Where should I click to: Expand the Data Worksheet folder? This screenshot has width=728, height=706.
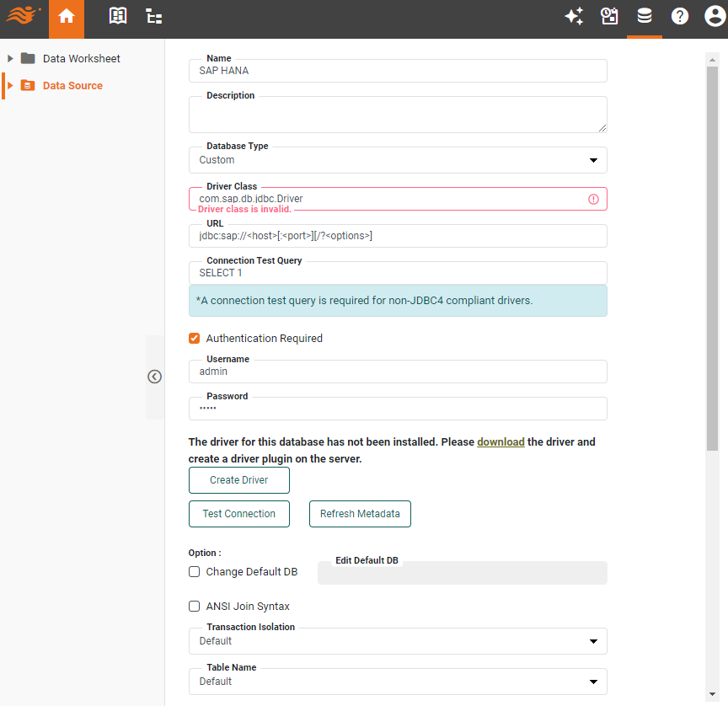pyautogui.click(x=10, y=58)
